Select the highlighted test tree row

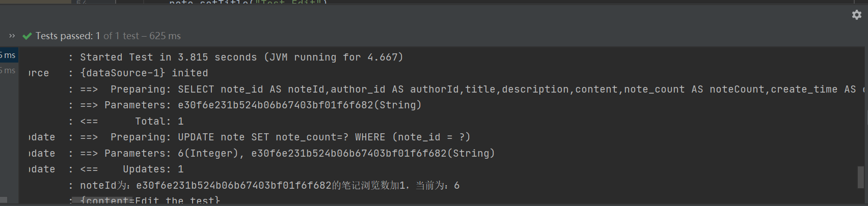9,55
